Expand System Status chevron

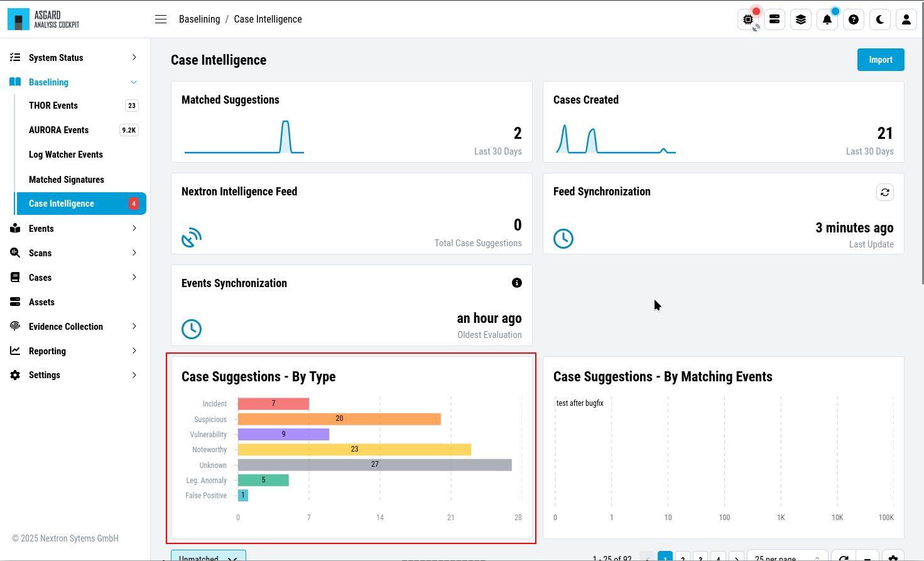[134, 57]
